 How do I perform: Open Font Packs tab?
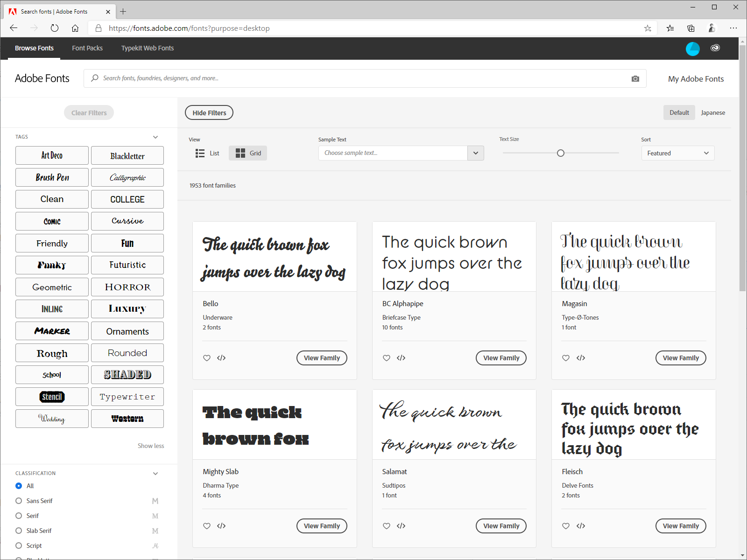click(87, 48)
